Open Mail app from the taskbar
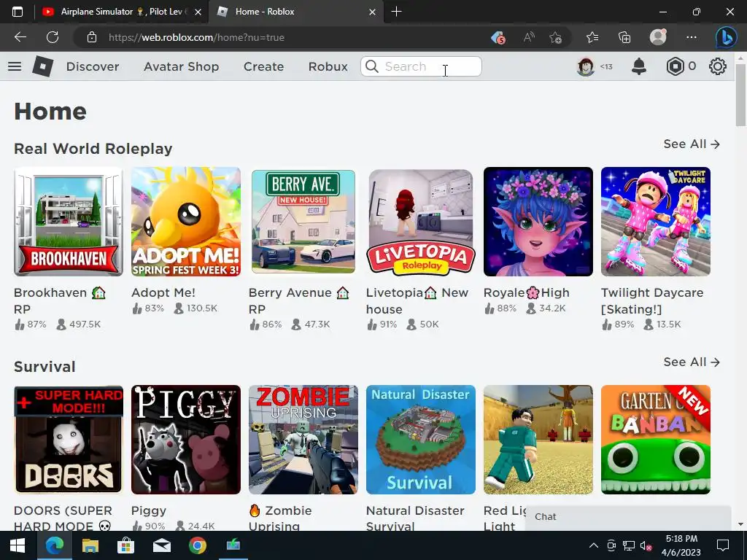Image resolution: width=747 pixels, height=560 pixels. [162, 545]
